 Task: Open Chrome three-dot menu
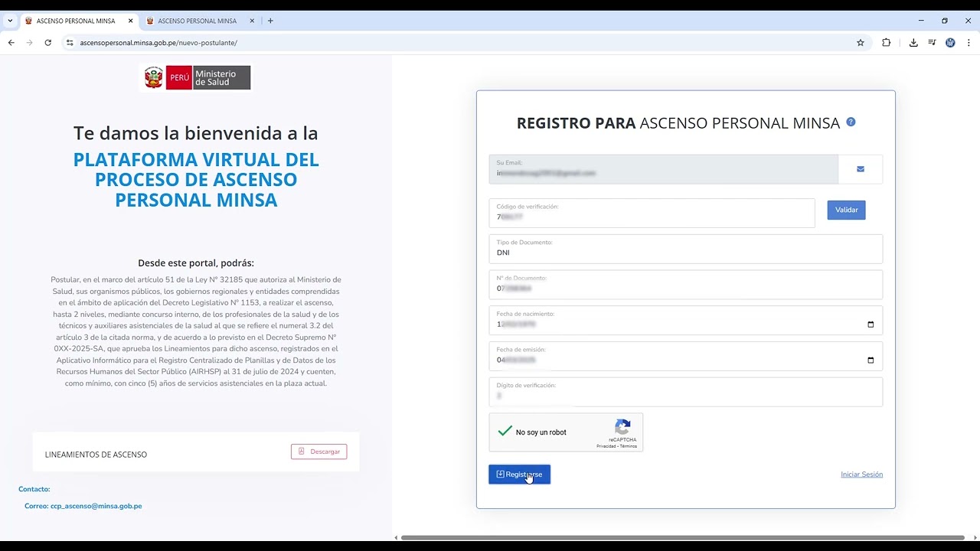pyautogui.click(x=968, y=43)
